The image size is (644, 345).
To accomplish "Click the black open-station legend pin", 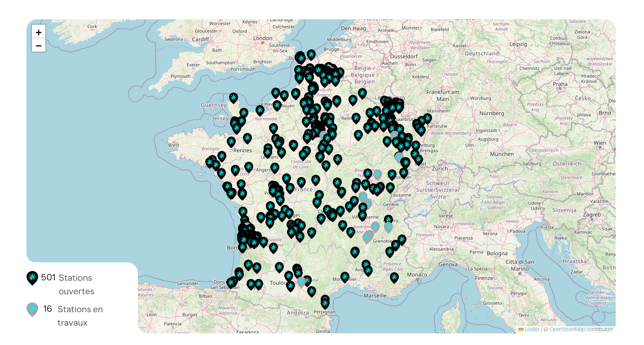I will tap(32, 278).
